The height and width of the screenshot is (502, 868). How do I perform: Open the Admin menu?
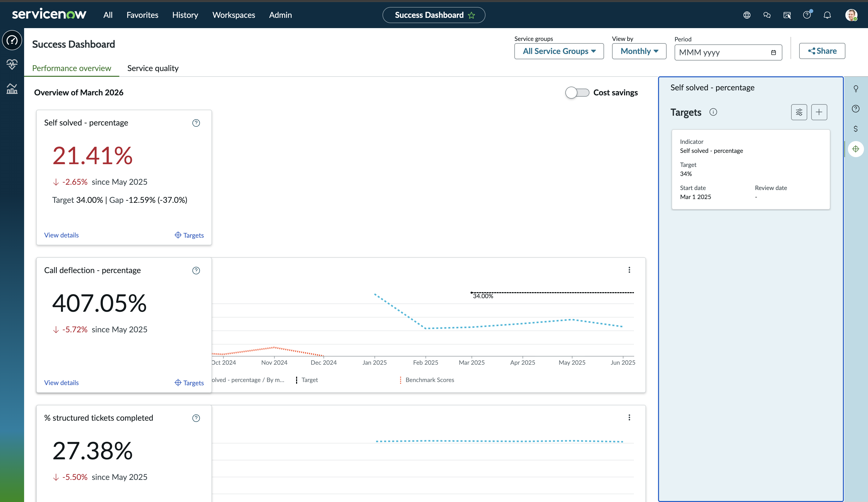[x=280, y=15]
